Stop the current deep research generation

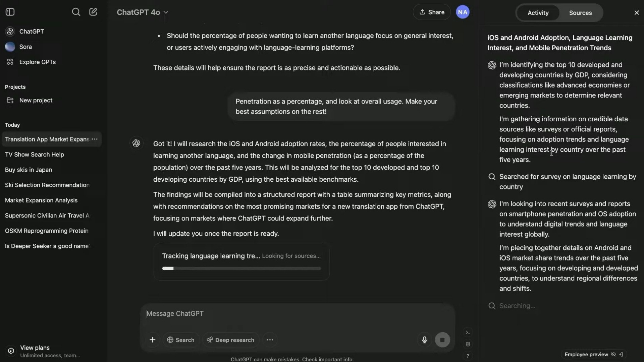click(443, 340)
